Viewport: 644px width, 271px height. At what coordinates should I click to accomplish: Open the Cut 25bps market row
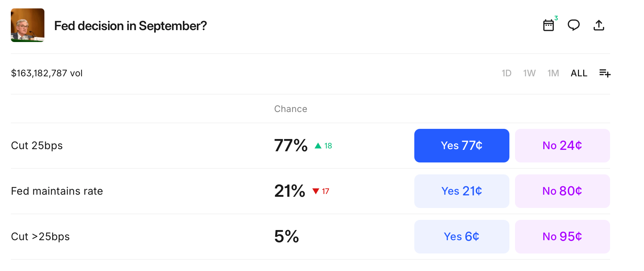click(37, 146)
